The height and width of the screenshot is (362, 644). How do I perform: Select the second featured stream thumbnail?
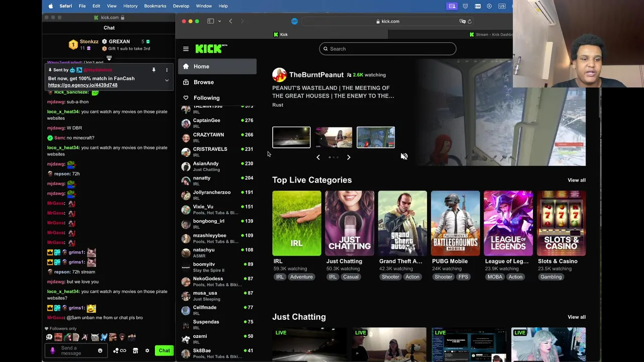coord(334,137)
